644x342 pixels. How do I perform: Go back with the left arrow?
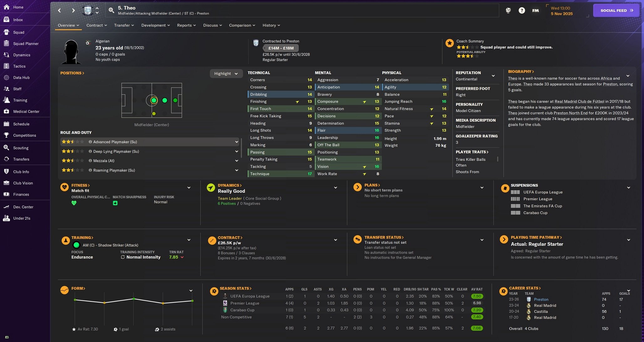(x=59, y=10)
